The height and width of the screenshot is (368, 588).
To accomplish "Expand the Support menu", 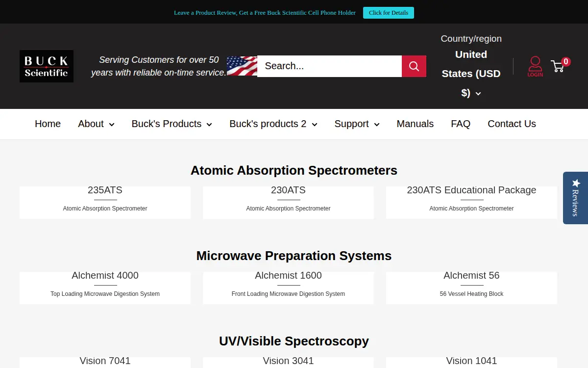I will pos(357,124).
